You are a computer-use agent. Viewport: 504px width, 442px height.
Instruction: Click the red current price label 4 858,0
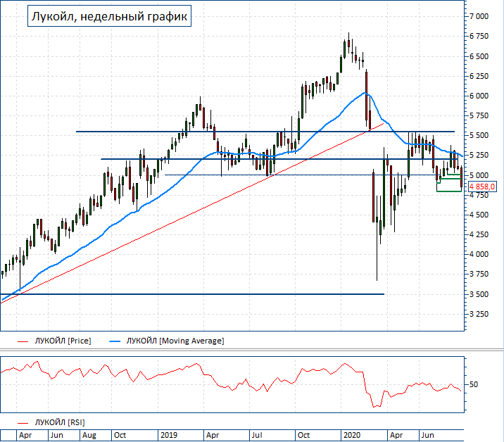pyautogui.click(x=482, y=186)
